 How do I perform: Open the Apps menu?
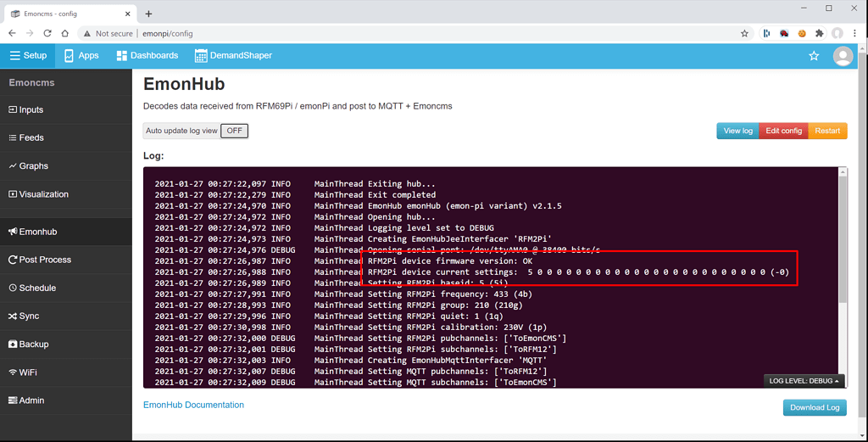point(81,55)
